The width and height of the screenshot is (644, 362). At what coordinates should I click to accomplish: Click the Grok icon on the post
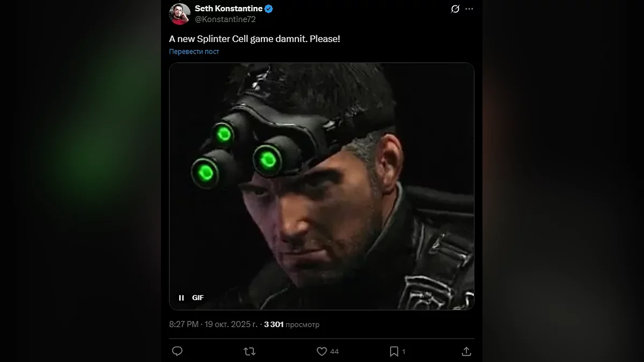pos(455,9)
